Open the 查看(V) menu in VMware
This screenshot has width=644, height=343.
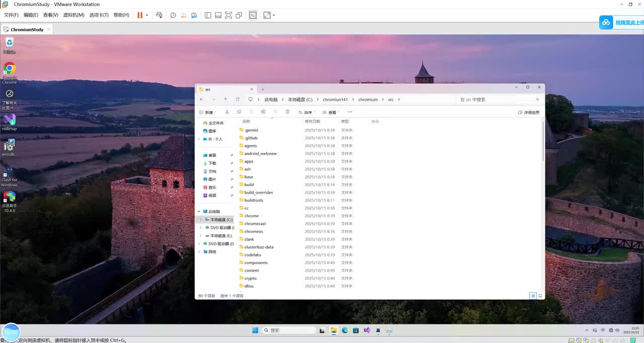(50, 15)
